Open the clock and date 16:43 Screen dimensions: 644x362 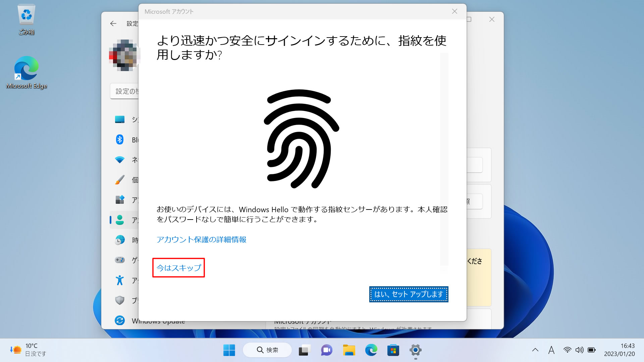[619, 350]
